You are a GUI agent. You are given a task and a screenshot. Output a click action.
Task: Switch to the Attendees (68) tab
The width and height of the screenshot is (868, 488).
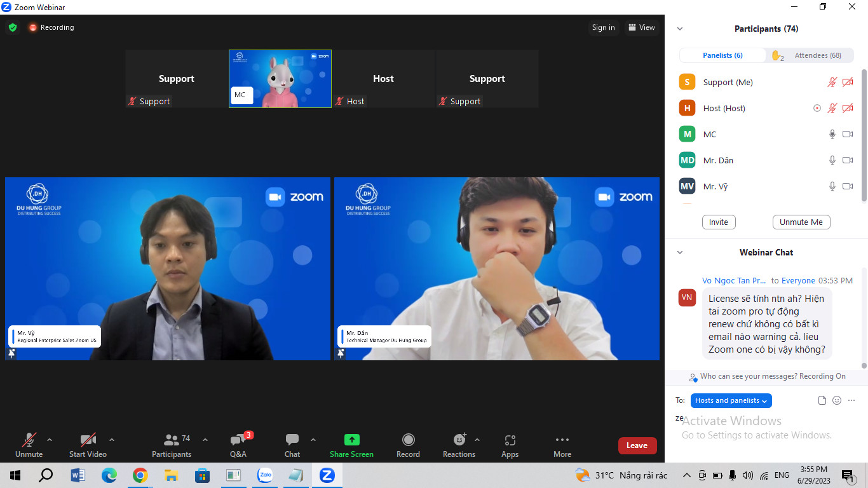[817, 55]
